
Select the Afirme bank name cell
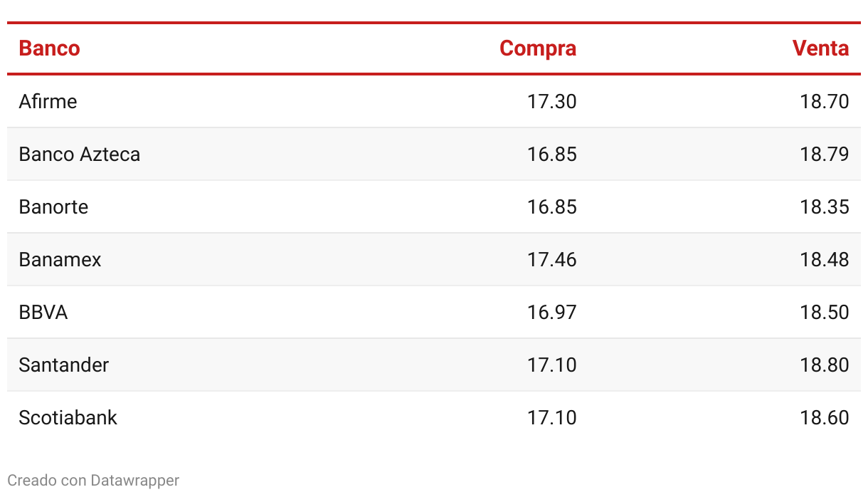[48, 101]
